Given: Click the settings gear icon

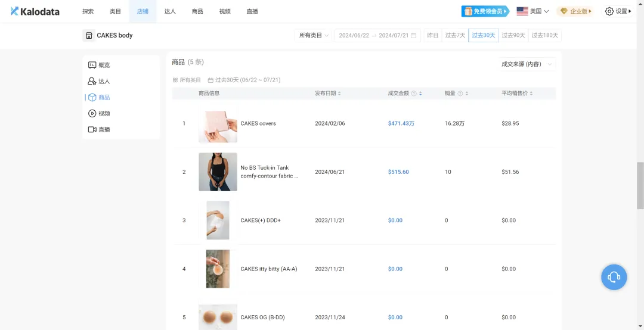Looking at the screenshot, I should pyautogui.click(x=609, y=11).
